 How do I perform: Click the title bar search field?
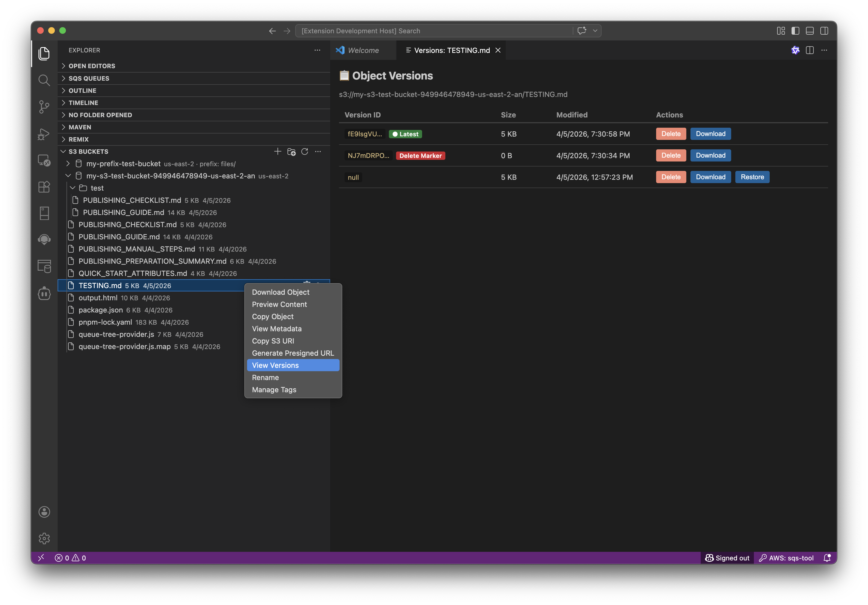click(434, 31)
